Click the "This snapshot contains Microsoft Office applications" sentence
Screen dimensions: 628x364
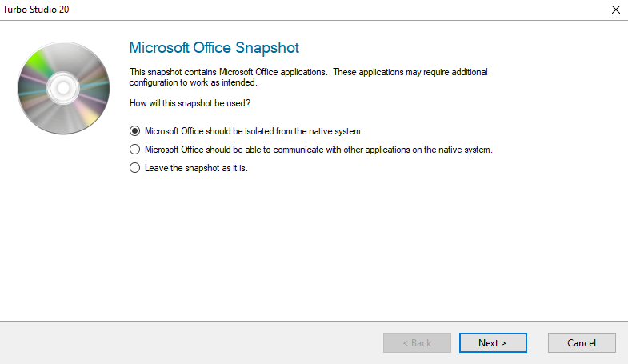click(228, 72)
